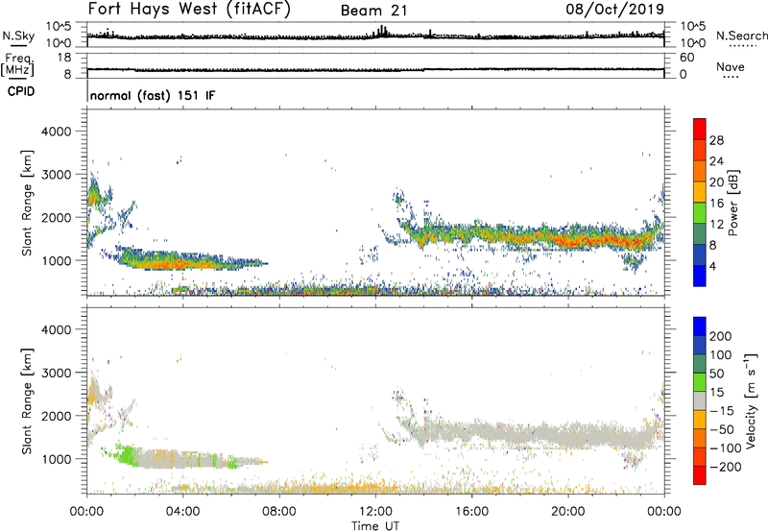Click the blue top swatch of Velocity bar
Screen dimensions: 768x532
[700, 326]
